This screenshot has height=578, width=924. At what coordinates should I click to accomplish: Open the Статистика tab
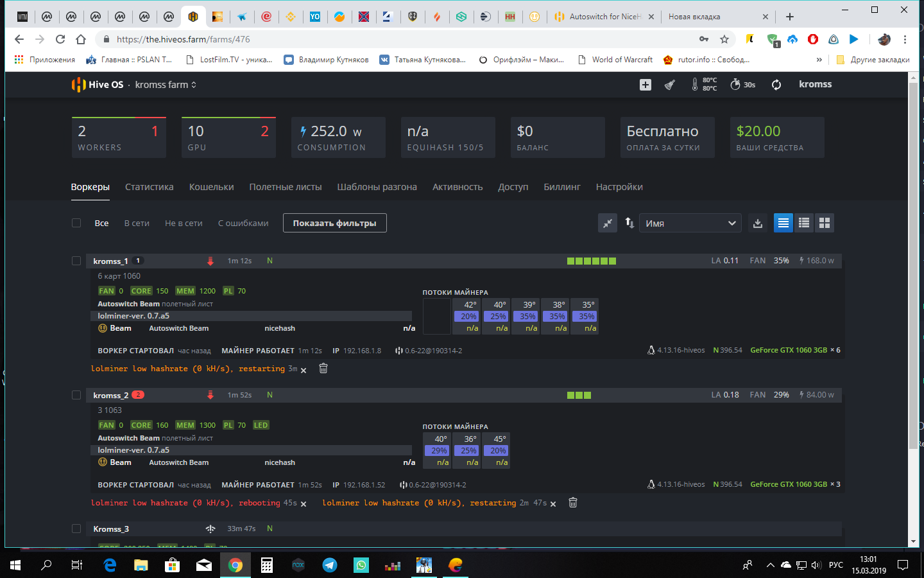click(x=149, y=187)
